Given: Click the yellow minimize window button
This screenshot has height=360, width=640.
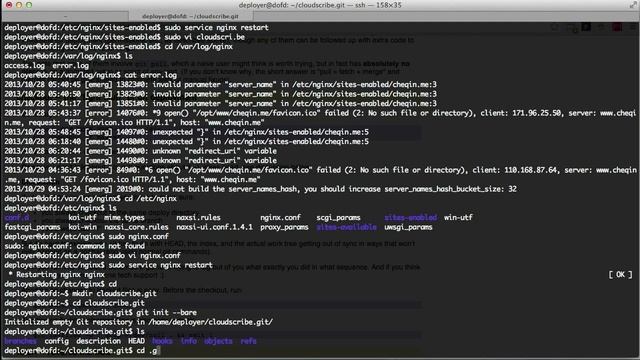Looking at the screenshot, I should [x=19, y=5].
